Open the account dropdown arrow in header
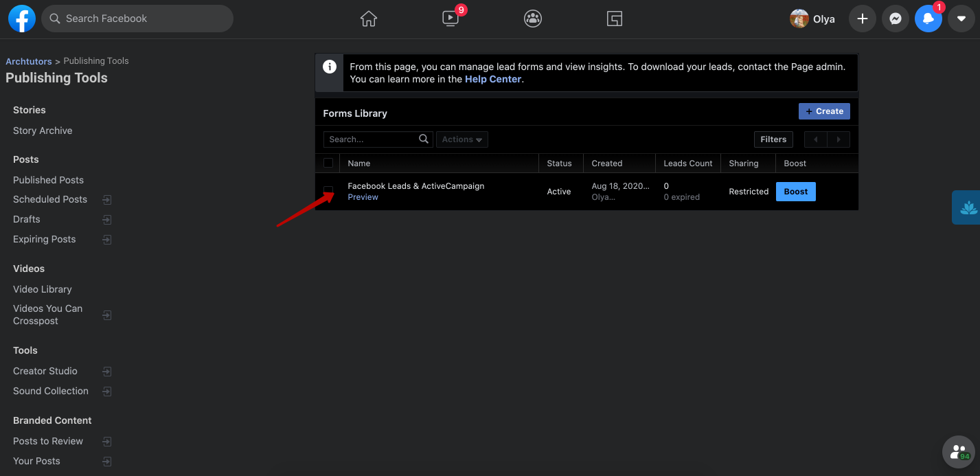980x476 pixels. (x=961, y=19)
